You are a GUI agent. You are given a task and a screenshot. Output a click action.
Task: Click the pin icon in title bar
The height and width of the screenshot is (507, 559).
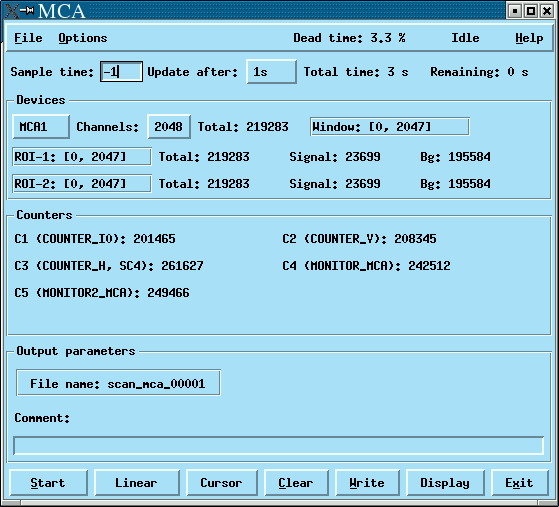(x=27, y=11)
